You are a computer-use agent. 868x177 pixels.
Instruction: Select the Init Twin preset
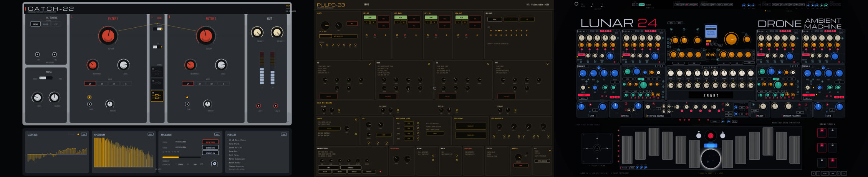tap(234, 155)
